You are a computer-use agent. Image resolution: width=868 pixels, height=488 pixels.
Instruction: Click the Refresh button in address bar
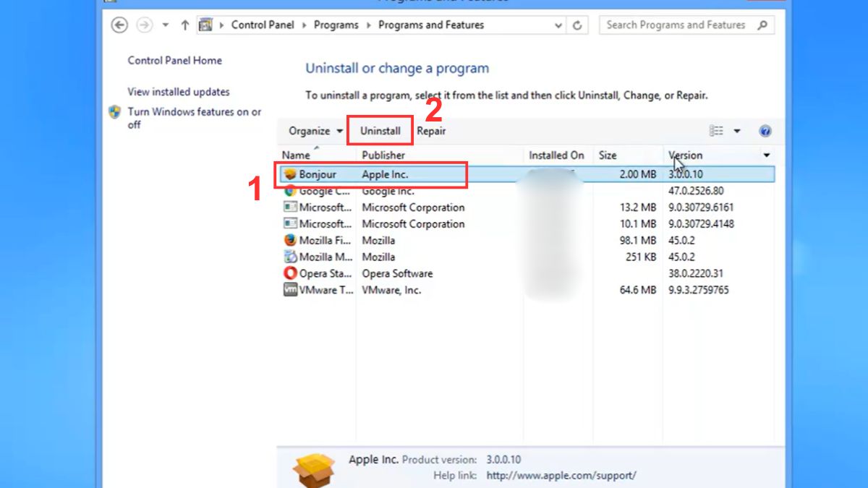click(577, 25)
